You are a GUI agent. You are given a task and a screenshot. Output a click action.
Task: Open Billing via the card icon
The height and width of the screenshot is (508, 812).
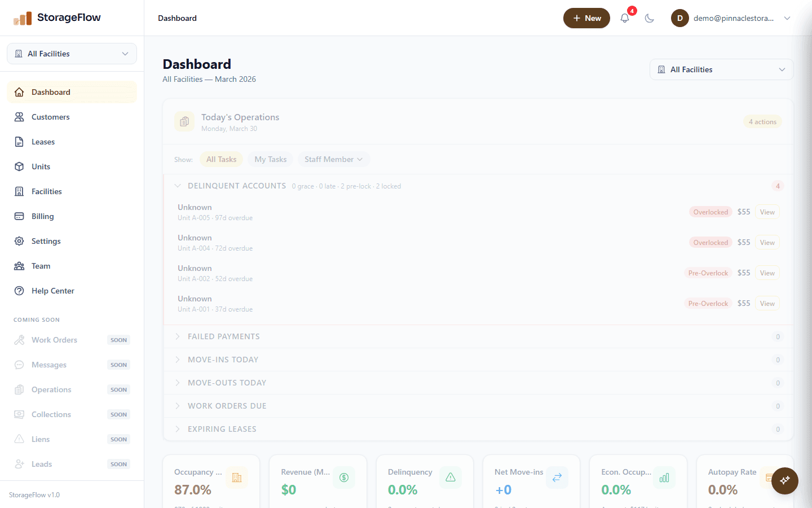pyautogui.click(x=20, y=216)
